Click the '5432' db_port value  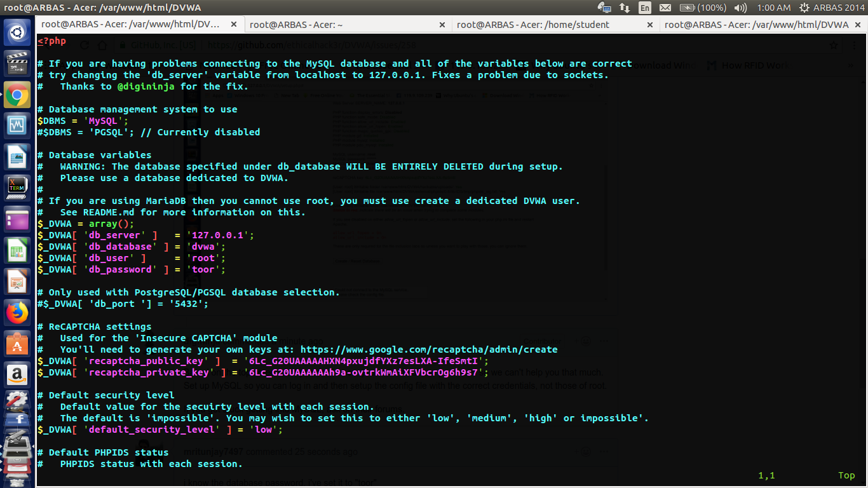[186, 304]
